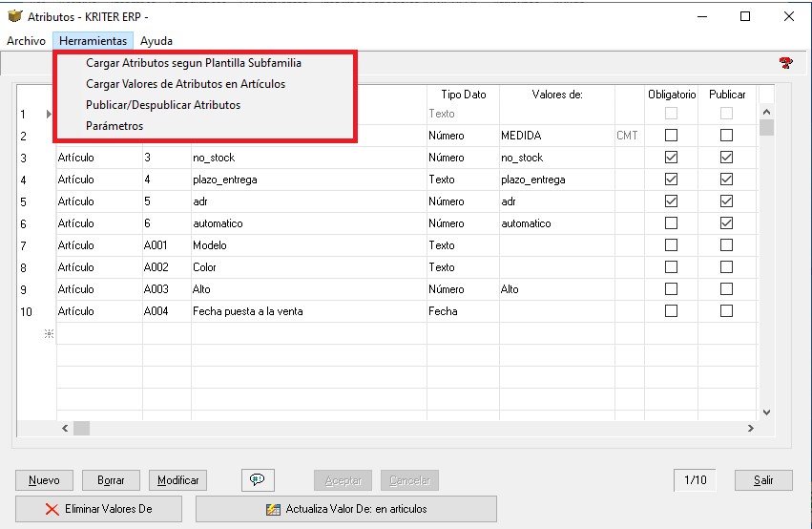Toggle Obligatorio checkbox for MEDIDA row
Viewport: 812px width, 529px height.
point(671,136)
